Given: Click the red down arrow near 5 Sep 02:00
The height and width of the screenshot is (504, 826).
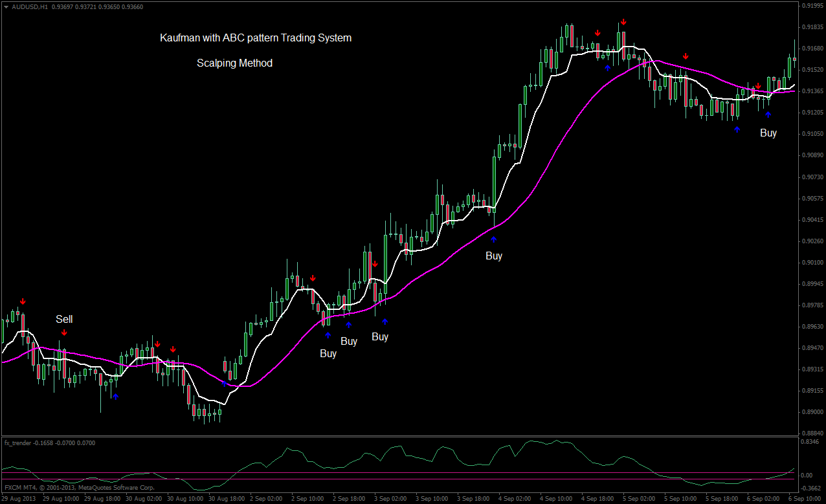Looking at the screenshot, I should click(686, 56).
